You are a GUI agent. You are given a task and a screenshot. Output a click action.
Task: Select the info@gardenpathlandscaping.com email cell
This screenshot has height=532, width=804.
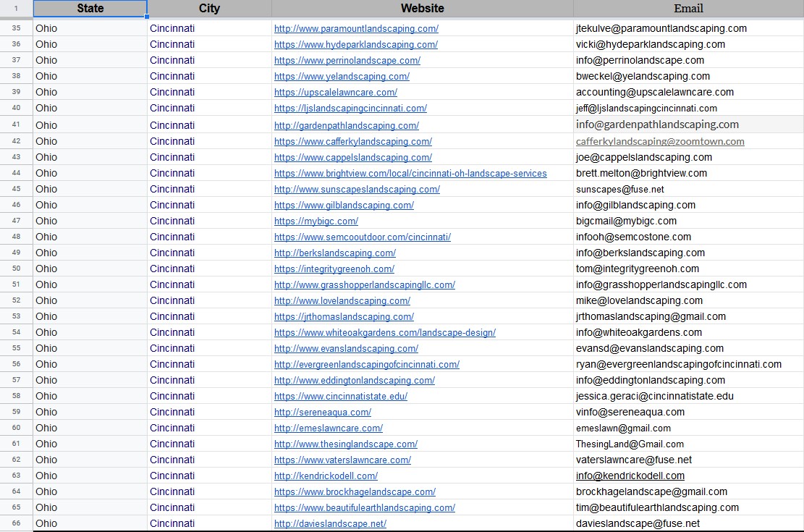(689, 124)
